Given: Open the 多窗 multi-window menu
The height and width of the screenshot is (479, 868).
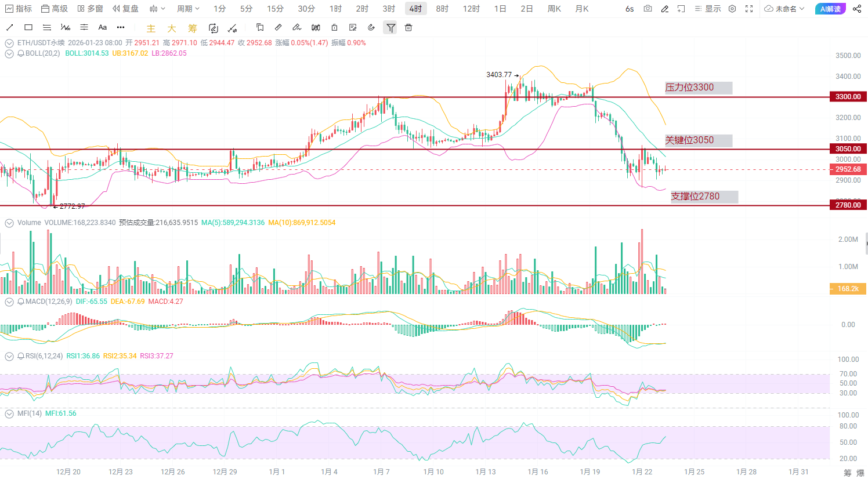Looking at the screenshot, I should pos(90,9).
